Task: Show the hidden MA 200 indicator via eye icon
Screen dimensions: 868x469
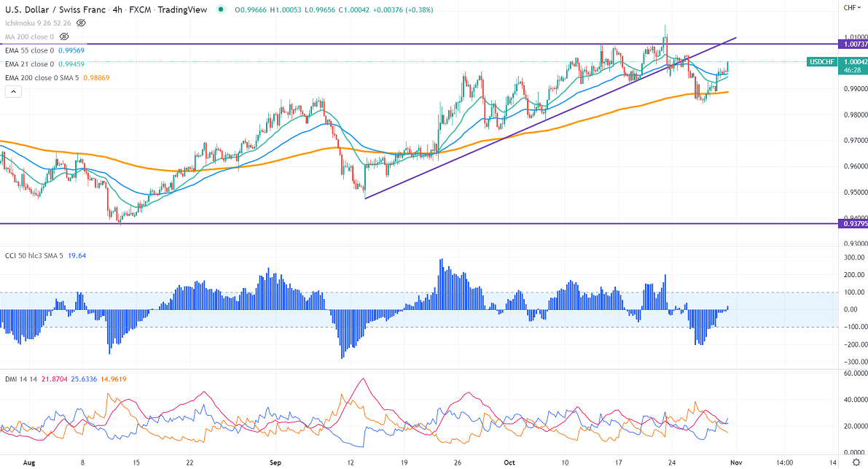Action: (64, 36)
